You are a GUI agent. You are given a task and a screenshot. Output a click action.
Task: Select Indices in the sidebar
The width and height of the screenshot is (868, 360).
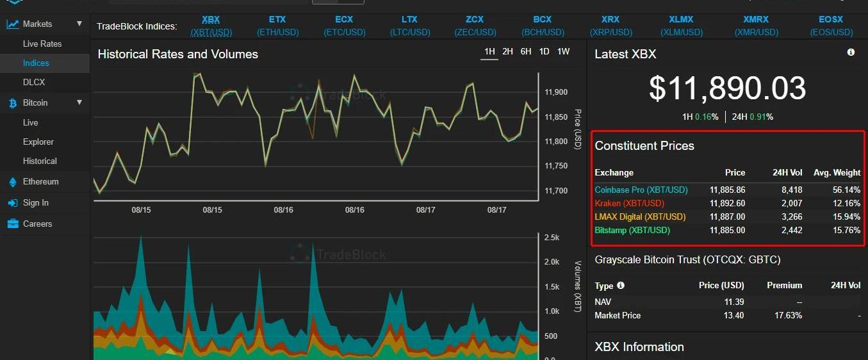tap(36, 63)
